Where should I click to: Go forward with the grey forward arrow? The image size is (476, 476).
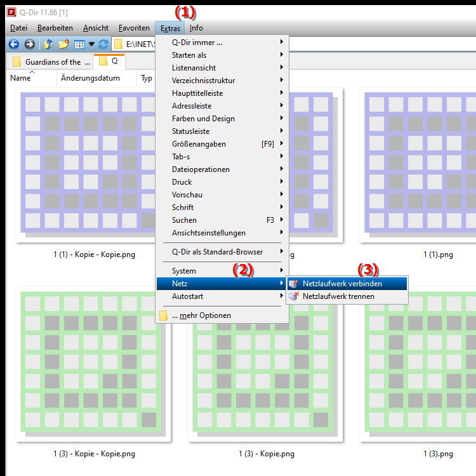click(x=29, y=44)
